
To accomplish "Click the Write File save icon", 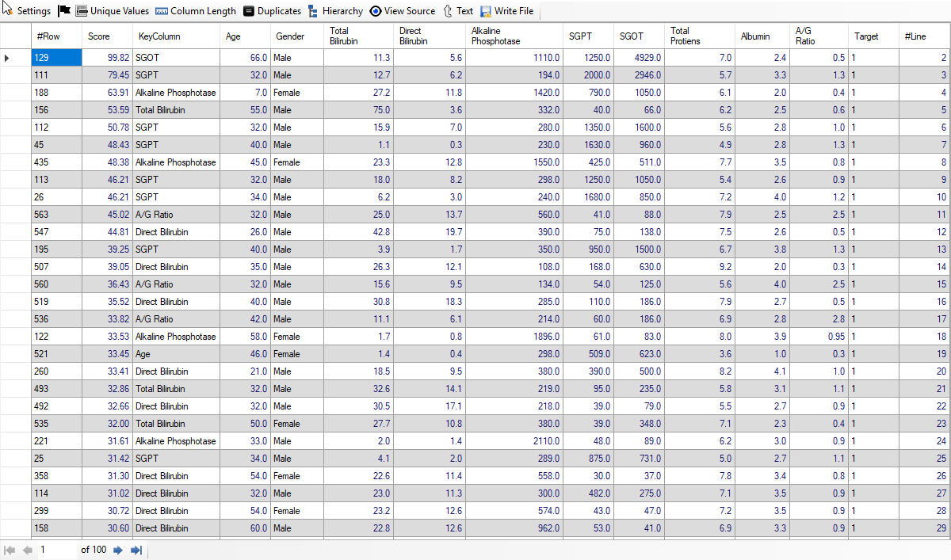I will click(486, 11).
